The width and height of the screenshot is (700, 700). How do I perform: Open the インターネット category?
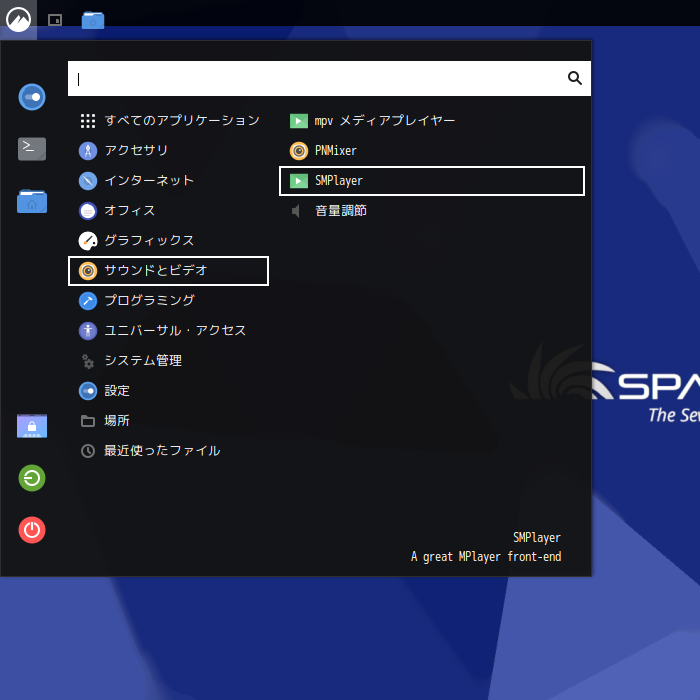pyautogui.click(x=168, y=181)
